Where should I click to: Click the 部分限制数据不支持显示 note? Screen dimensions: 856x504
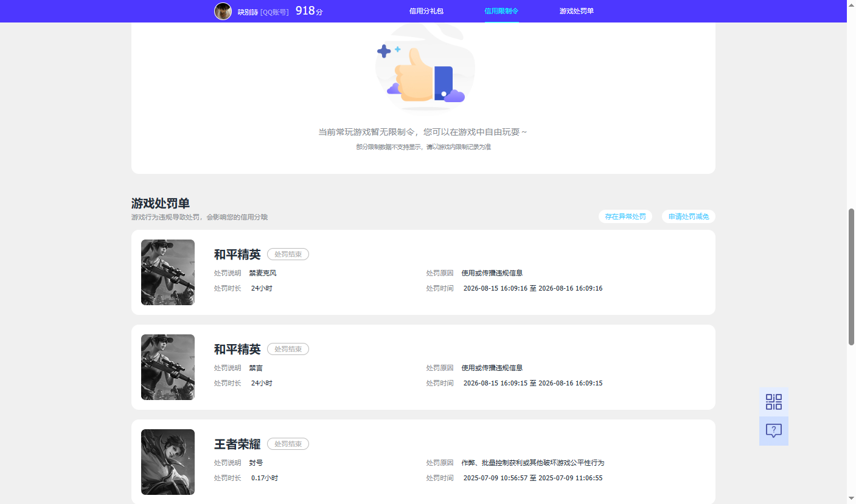[x=423, y=147]
